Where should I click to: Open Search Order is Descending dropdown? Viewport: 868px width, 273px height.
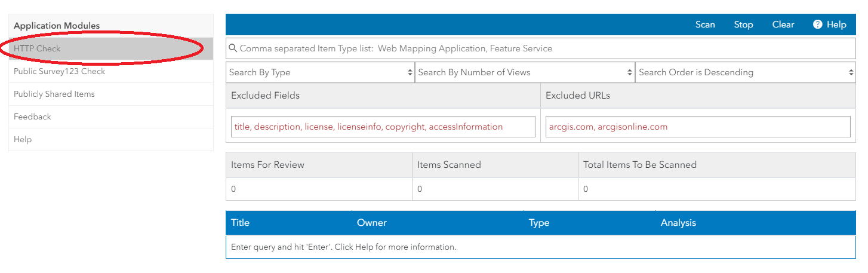[x=746, y=72]
